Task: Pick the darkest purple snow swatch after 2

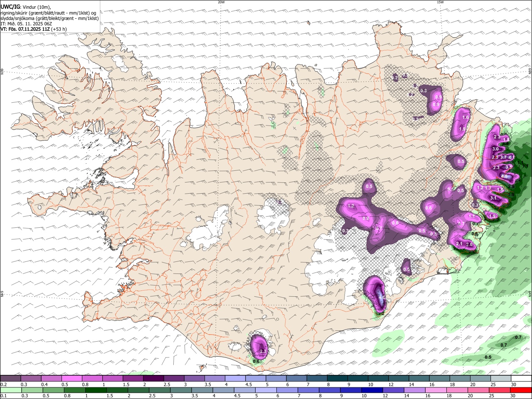Action: [x=153, y=378]
